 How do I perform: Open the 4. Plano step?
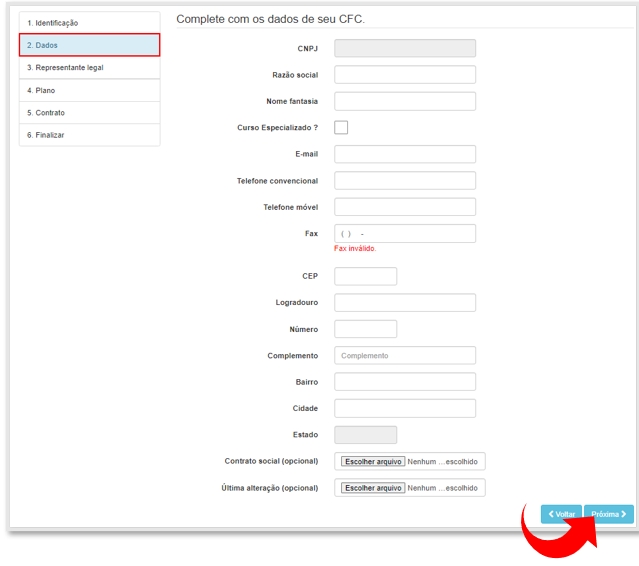point(89,90)
